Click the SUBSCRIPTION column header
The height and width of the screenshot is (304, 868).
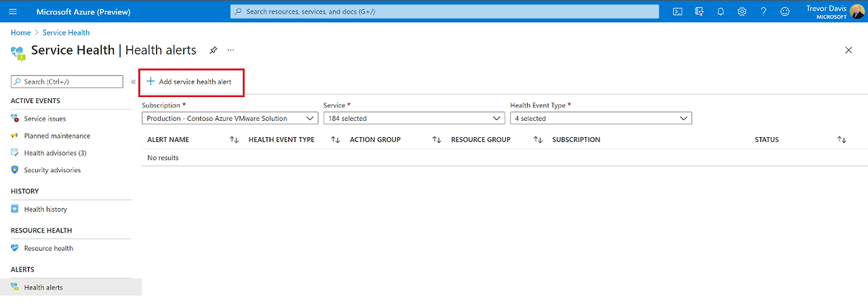pyautogui.click(x=576, y=140)
